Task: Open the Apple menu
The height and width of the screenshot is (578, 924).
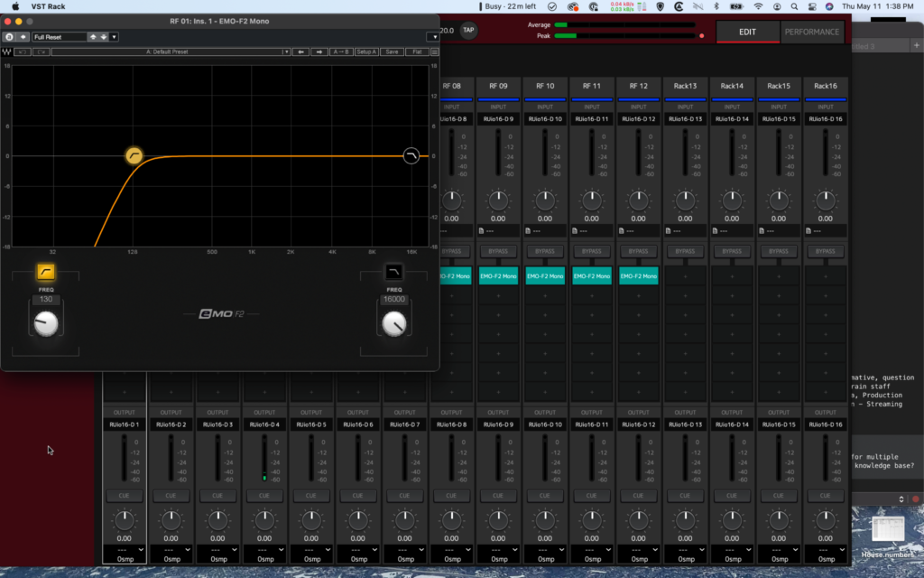Action: [x=15, y=6]
